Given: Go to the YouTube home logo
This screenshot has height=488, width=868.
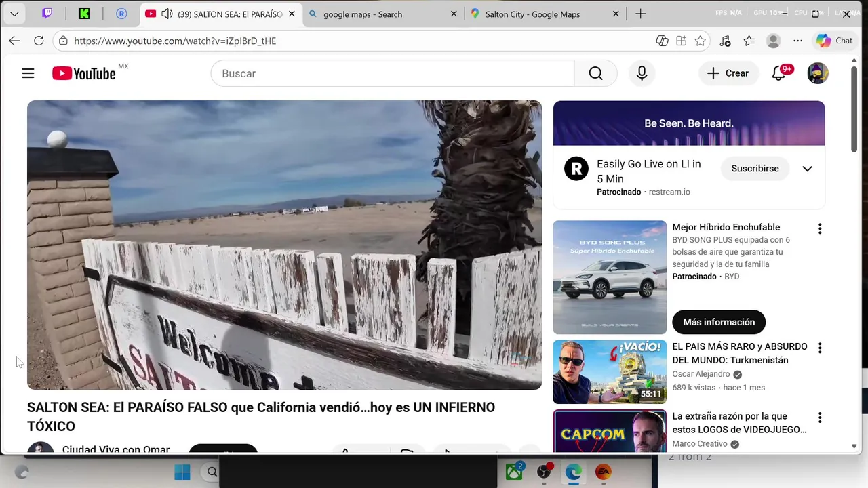Looking at the screenshot, I should click(x=84, y=73).
